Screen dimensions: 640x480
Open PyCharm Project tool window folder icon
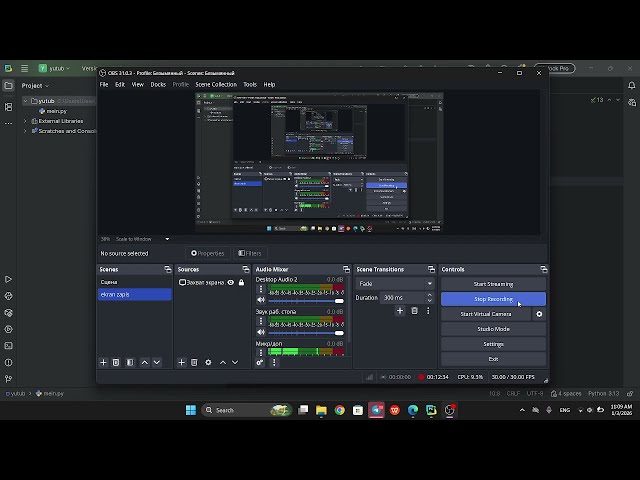click(x=9, y=86)
